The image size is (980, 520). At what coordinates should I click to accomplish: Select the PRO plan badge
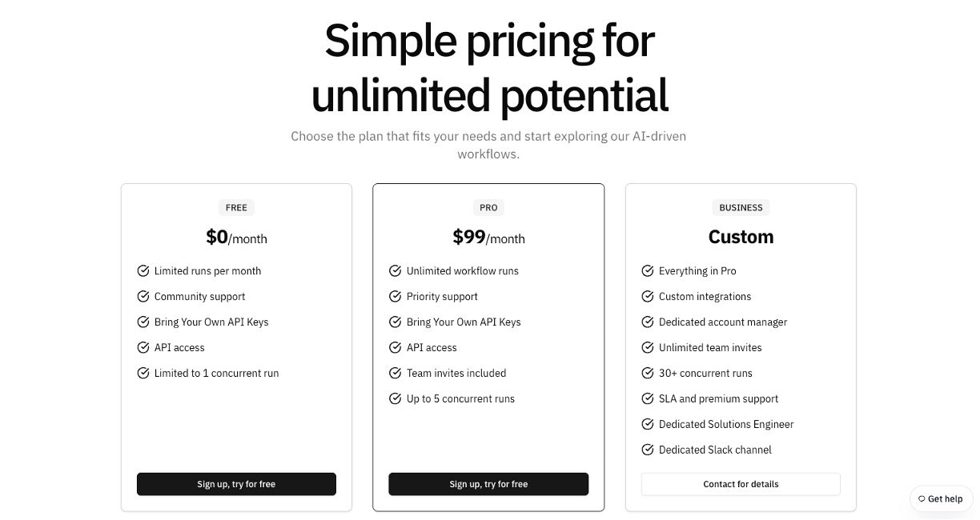pos(488,208)
